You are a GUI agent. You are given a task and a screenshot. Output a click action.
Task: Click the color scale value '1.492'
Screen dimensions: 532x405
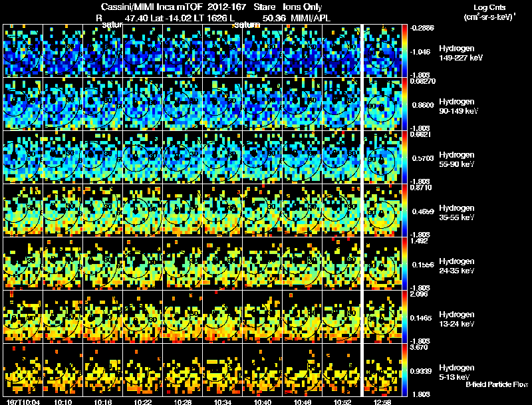pos(419,241)
